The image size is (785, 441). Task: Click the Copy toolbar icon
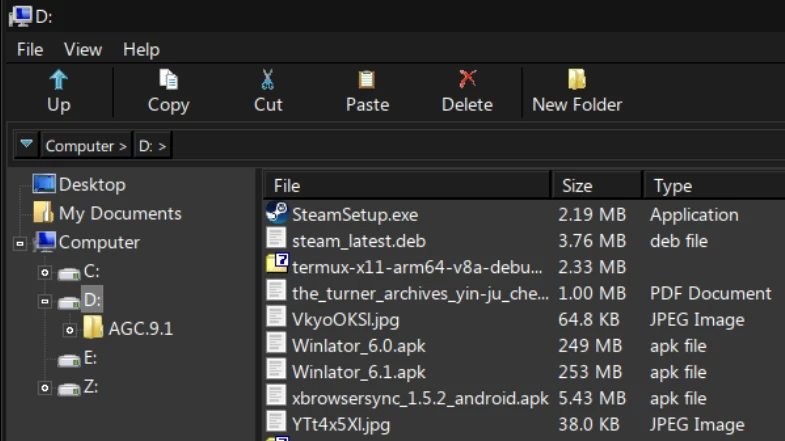[x=168, y=80]
